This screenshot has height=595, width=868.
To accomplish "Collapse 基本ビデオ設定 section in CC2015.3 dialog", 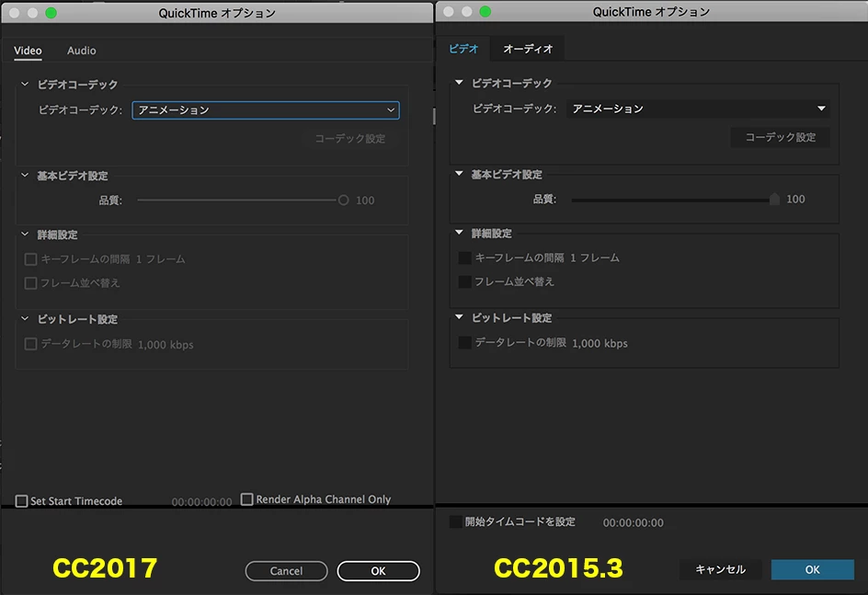I will click(x=459, y=174).
